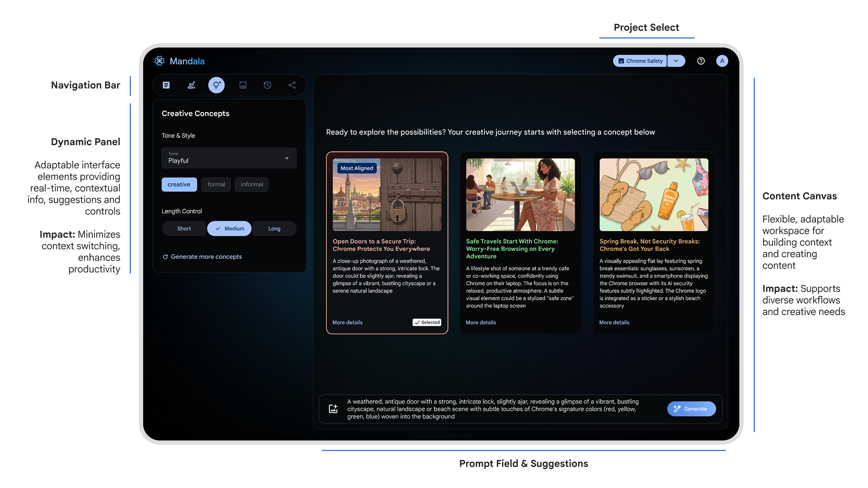Click the share icon in navigation bar

[292, 85]
